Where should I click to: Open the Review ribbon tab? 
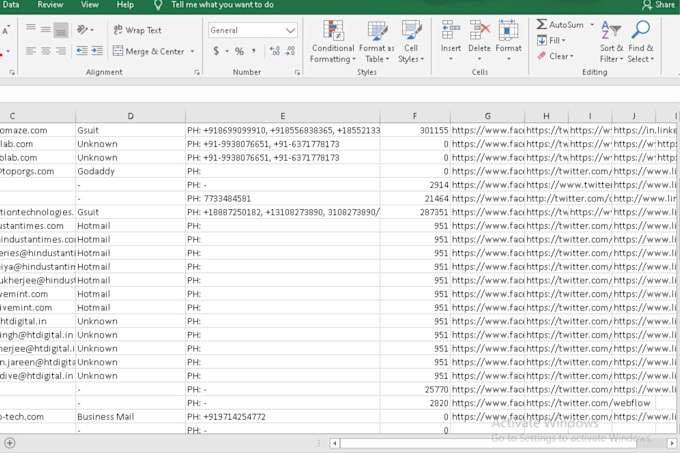[x=50, y=5]
